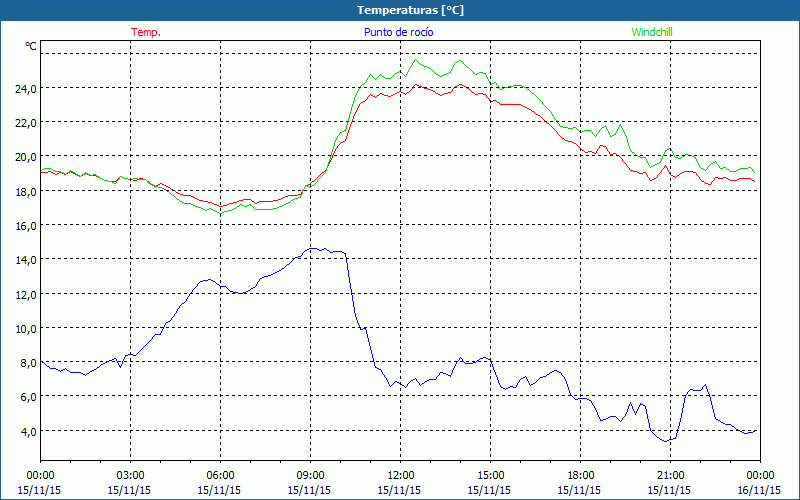The image size is (800, 500).
Task: Click the 15:00 time axis label
Action: (490, 476)
